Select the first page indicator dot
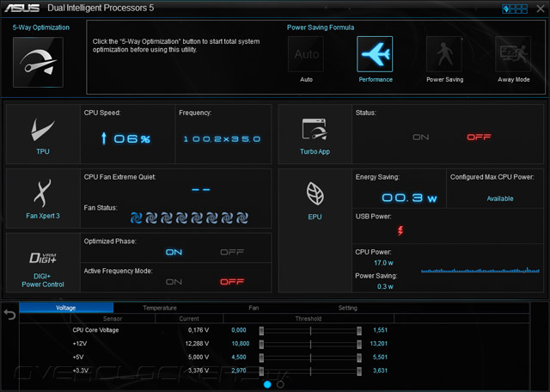The image size is (550, 392). (x=267, y=384)
